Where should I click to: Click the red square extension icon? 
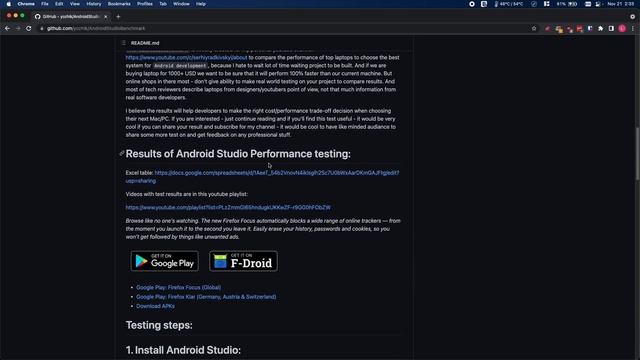point(580,29)
